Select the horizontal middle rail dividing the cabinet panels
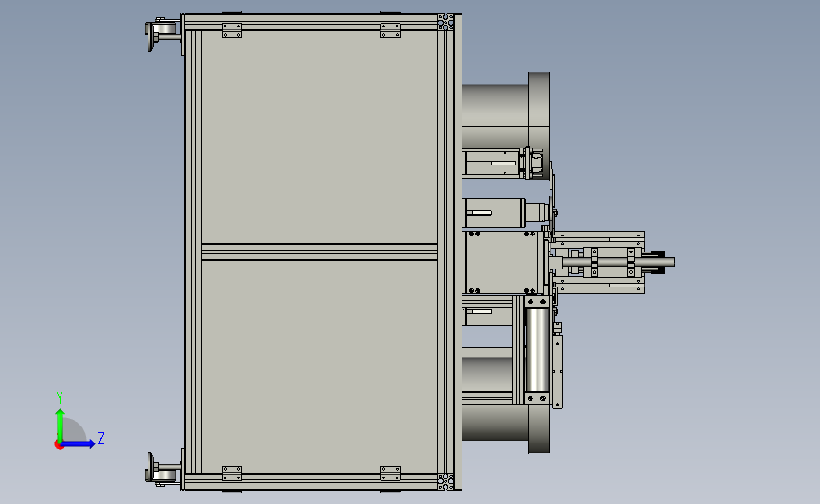This screenshot has height=504, width=820. click(x=319, y=252)
